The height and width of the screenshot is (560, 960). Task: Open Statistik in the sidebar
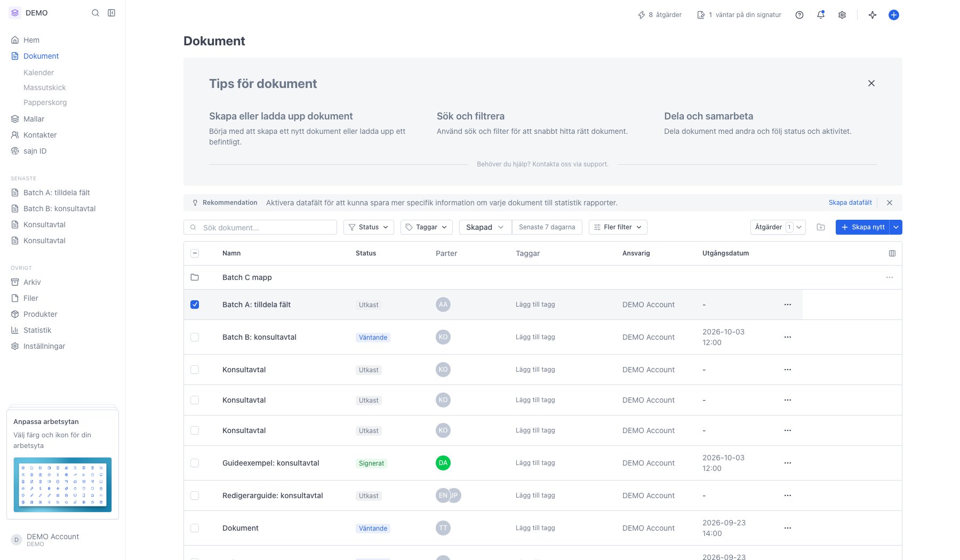tap(37, 330)
